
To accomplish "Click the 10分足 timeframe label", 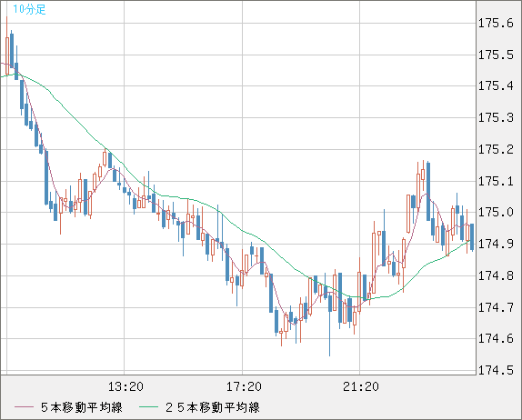I will click(29, 9).
